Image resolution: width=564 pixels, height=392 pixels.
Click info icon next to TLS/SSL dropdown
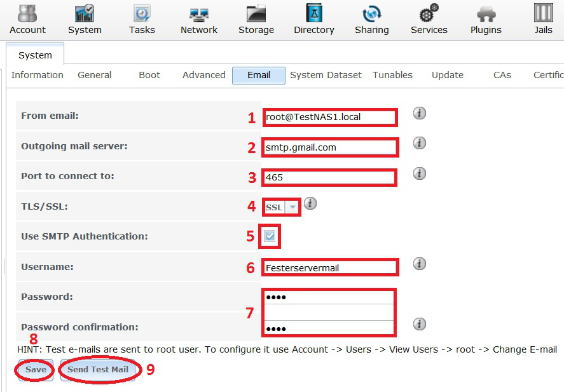310,204
